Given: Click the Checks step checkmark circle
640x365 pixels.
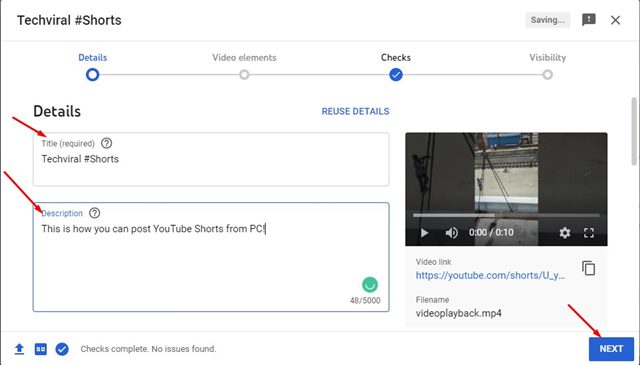Looking at the screenshot, I should pyautogui.click(x=396, y=75).
